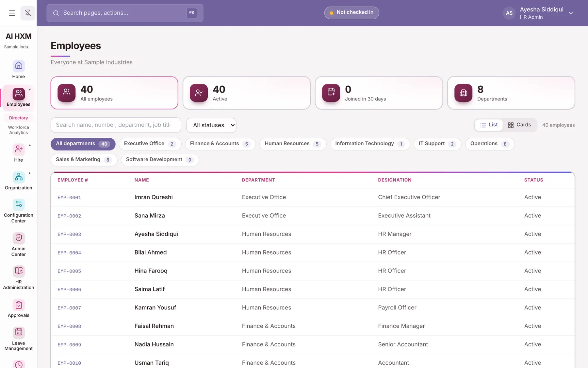Click the Search pages, actions field
588x368 pixels.
pyautogui.click(x=125, y=13)
